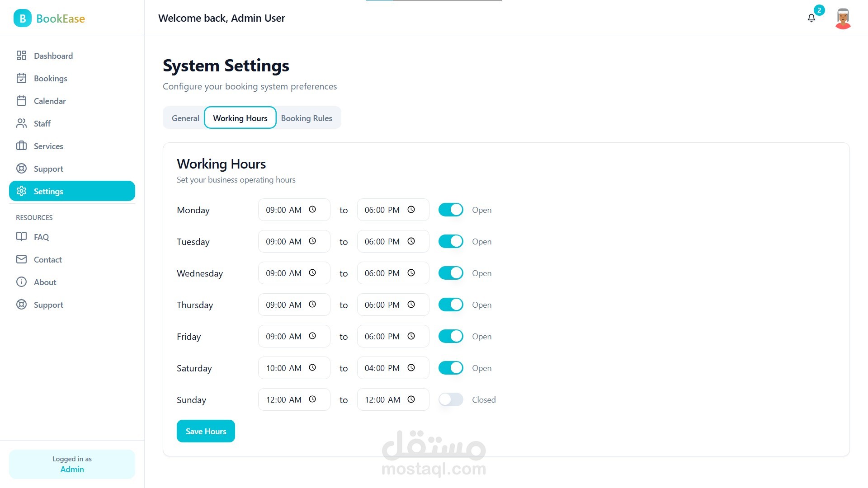Open Services briefcase icon in sidebar
Image resolution: width=868 pixels, height=488 pixels.
click(21, 146)
